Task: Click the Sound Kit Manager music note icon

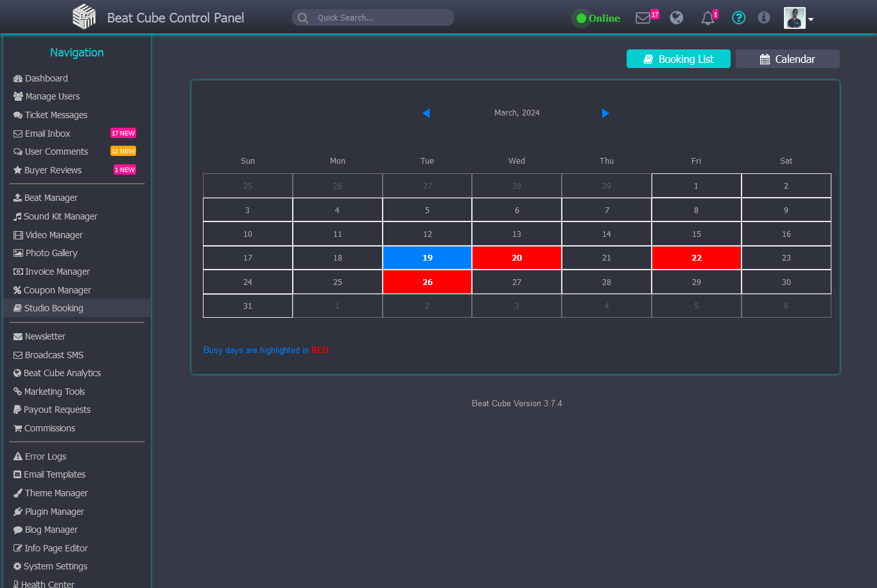Action: pos(18,216)
